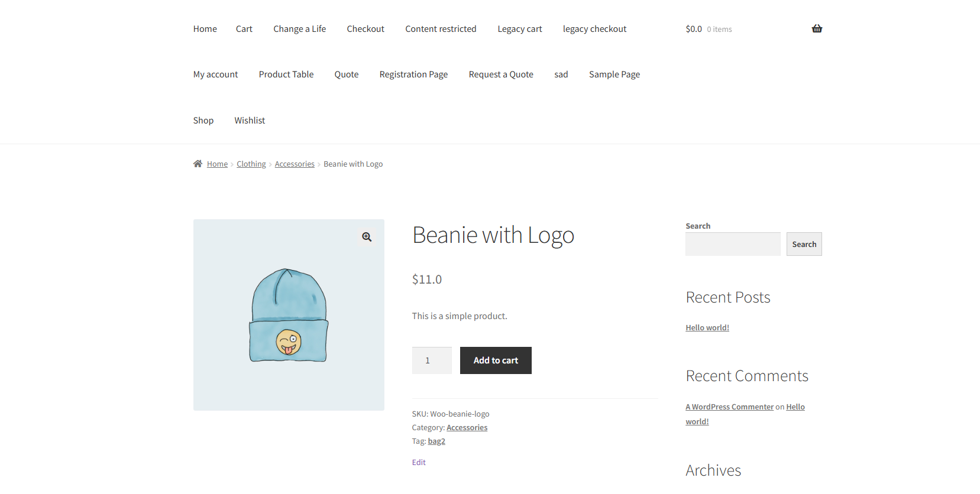Select Request a Quote in navigation
Viewport: 980px width, 494px height.
500,74
